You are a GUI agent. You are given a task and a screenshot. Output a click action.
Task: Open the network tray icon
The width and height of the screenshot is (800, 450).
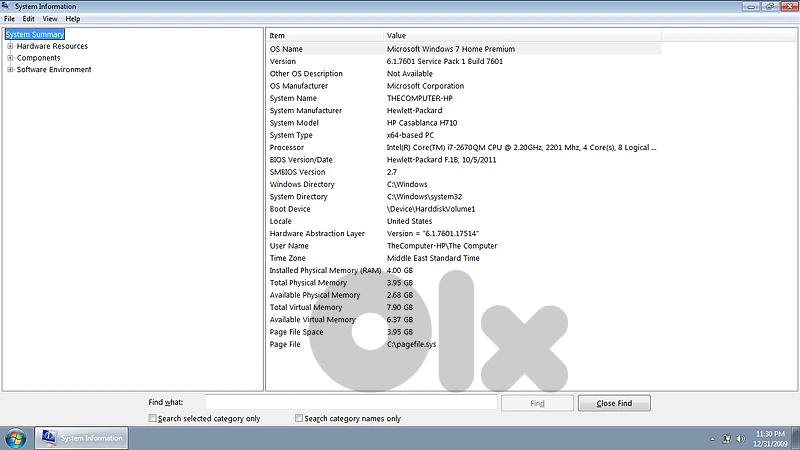tap(727, 439)
